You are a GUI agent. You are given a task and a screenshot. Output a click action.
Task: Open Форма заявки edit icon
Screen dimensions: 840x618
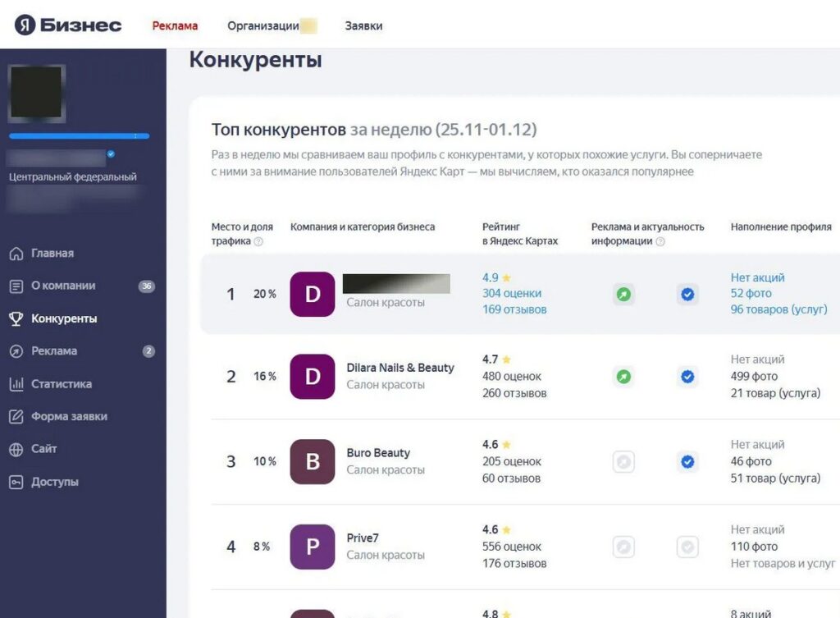[x=16, y=417]
